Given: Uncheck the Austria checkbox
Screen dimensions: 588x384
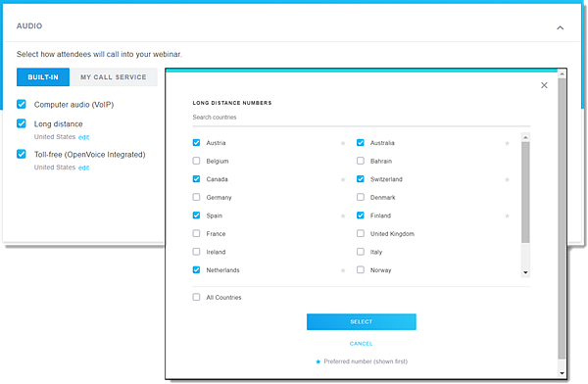Looking at the screenshot, I should (x=196, y=142).
